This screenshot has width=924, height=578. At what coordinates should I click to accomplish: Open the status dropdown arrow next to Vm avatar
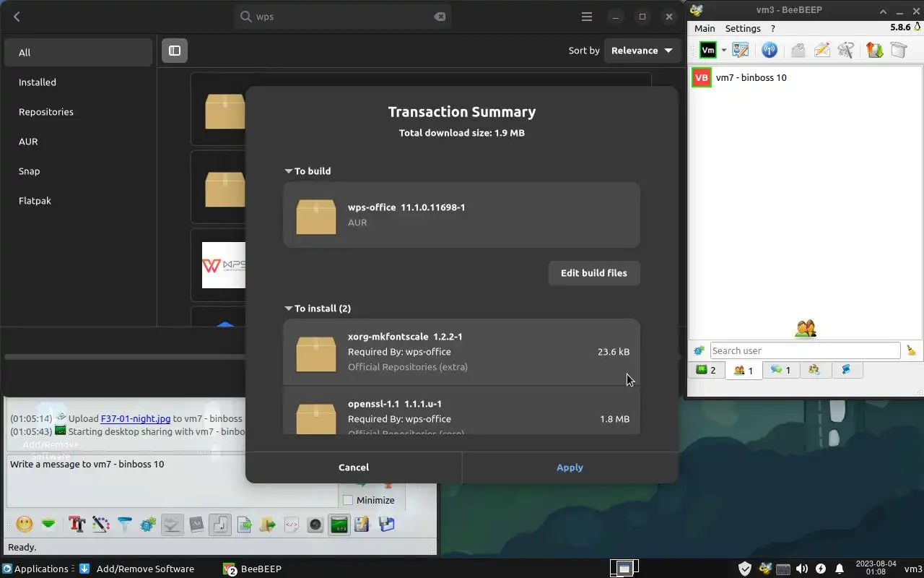click(x=724, y=50)
